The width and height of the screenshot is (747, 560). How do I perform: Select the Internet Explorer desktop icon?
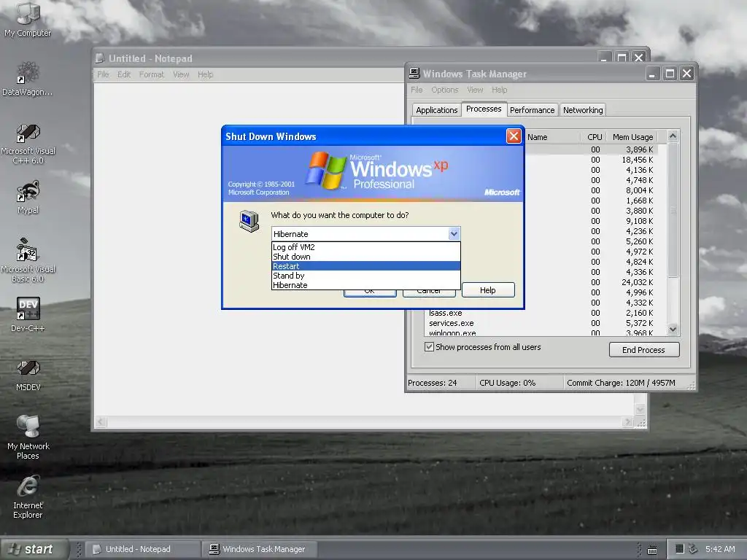28,496
